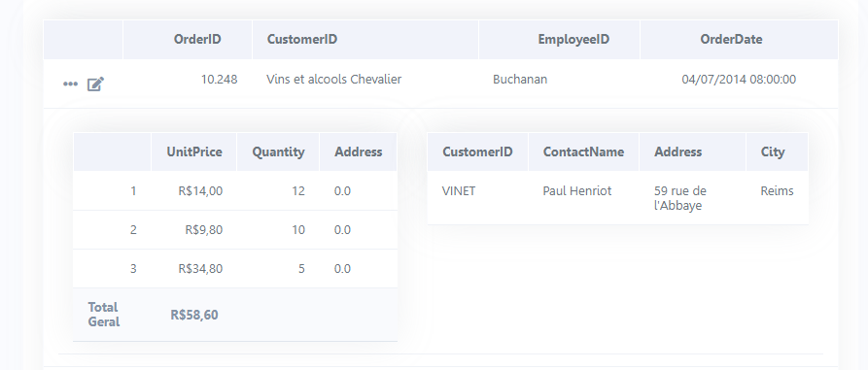868x370 pixels.
Task: Click the 0.0 value in row 2
Action: point(343,230)
